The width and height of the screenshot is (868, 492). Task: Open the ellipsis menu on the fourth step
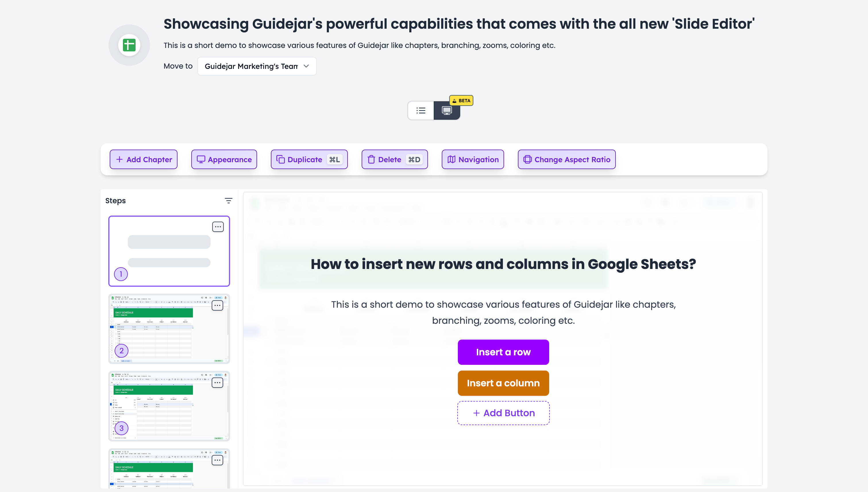tap(217, 460)
